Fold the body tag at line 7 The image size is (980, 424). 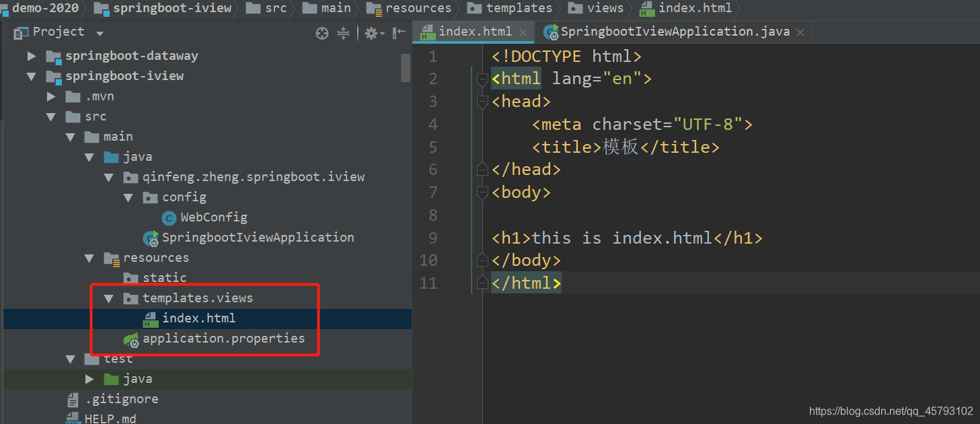pyautogui.click(x=482, y=193)
